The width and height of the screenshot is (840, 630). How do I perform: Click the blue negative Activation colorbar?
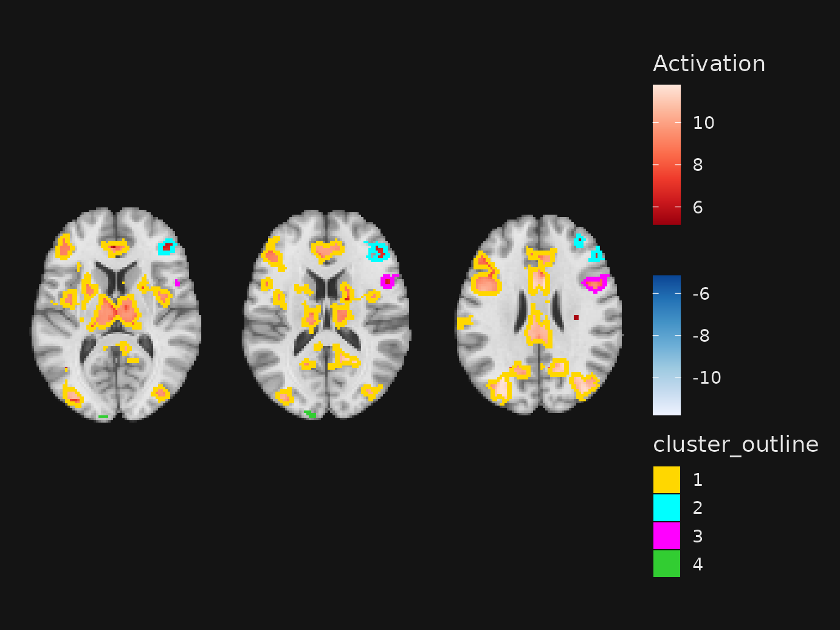click(666, 345)
